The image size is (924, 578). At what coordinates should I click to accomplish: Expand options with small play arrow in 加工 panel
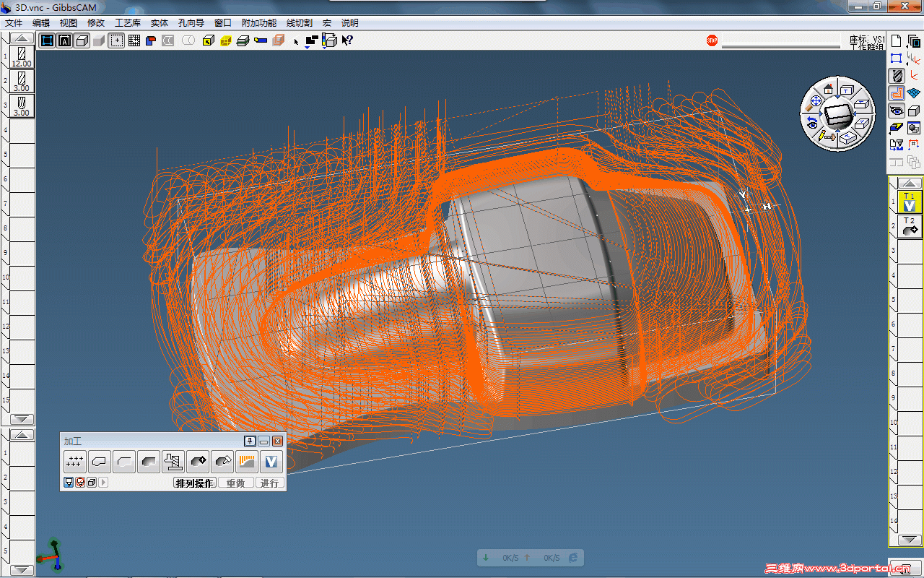click(104, 483)
